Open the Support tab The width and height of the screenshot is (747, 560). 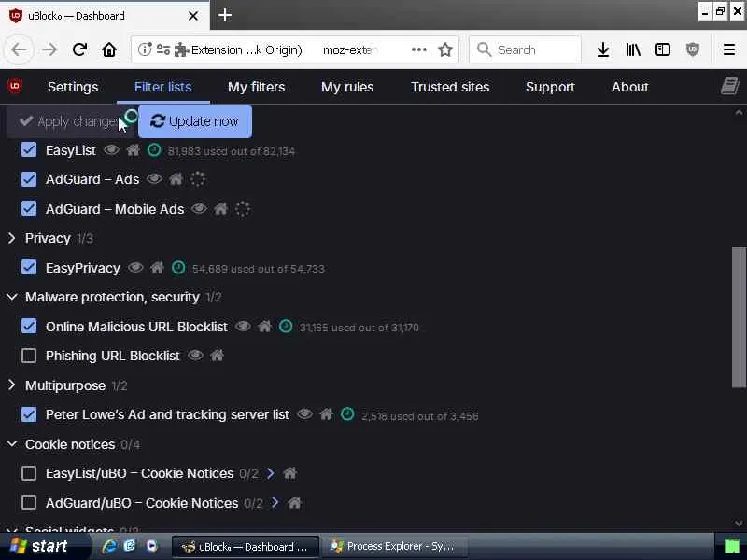(550, 87)
